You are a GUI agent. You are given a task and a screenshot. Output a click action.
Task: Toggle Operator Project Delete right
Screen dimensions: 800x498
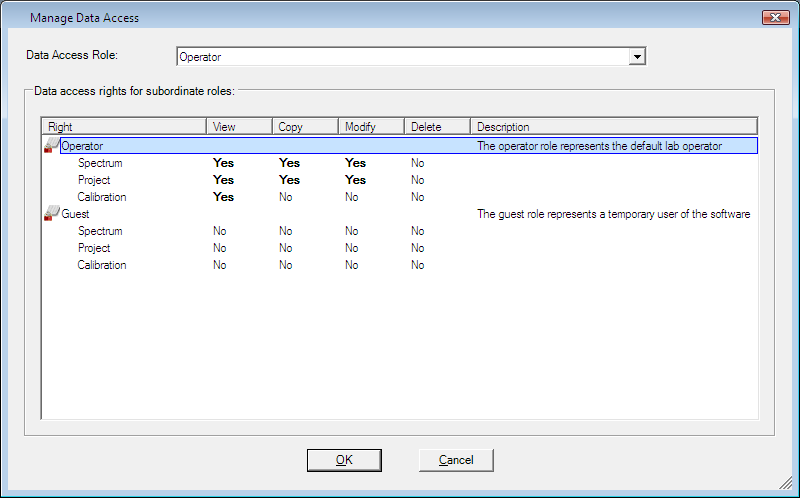pos(418,180)
